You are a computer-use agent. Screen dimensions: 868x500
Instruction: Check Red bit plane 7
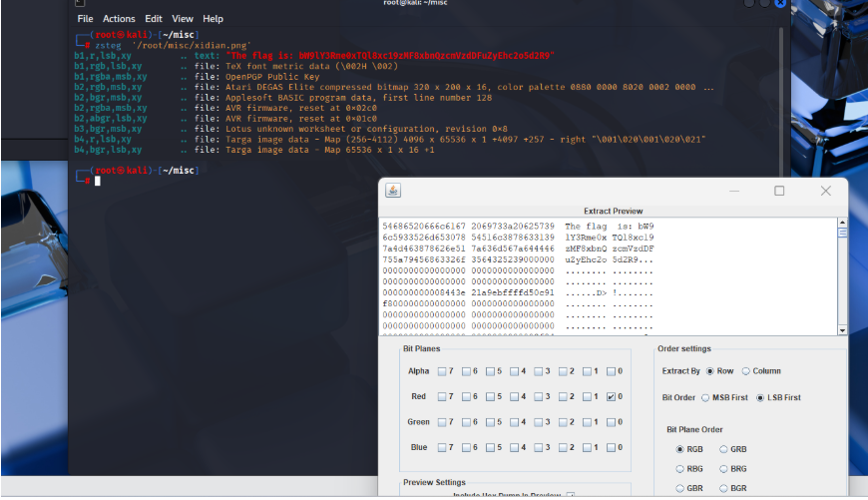pyautogui.click(x=442, y=397)
